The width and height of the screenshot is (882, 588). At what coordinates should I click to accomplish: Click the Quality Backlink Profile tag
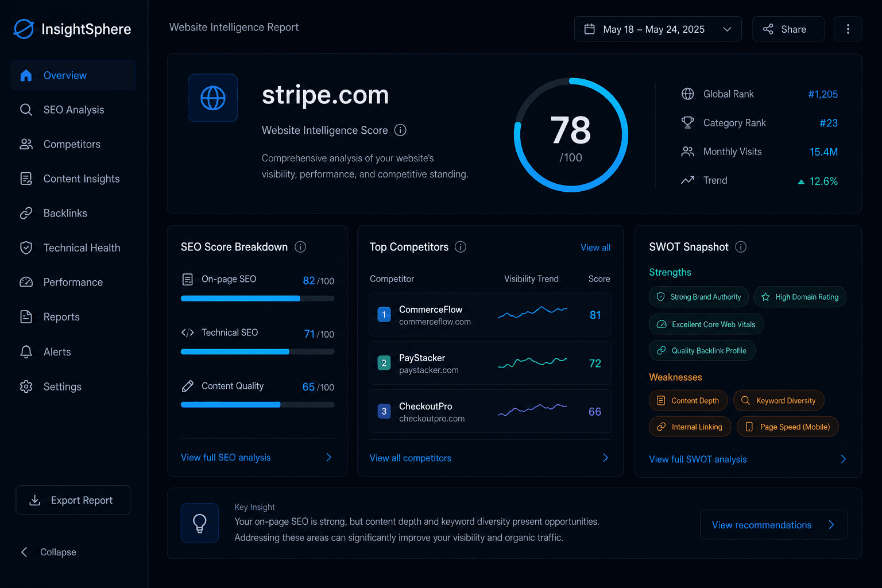coord(702,350)
